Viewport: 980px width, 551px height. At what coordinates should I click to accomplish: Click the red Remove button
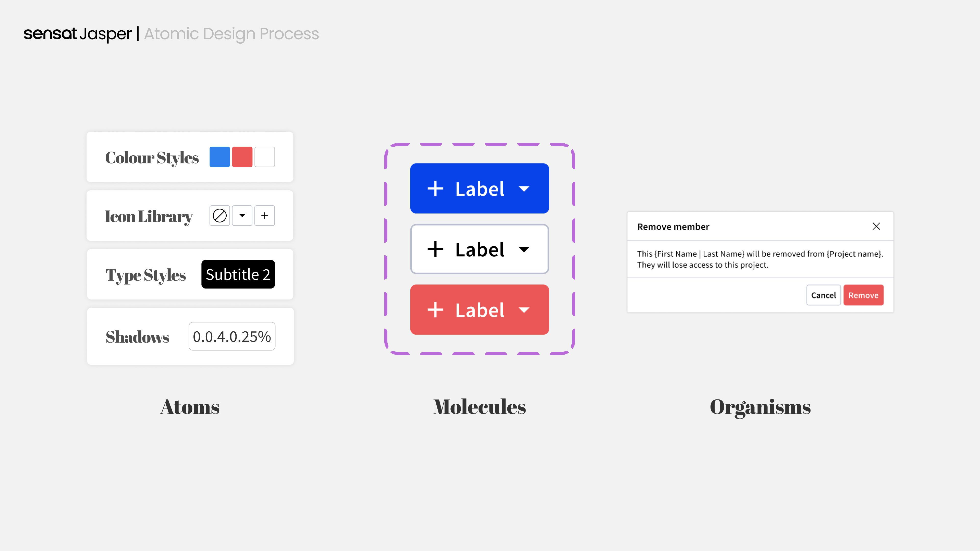point(863,295)
